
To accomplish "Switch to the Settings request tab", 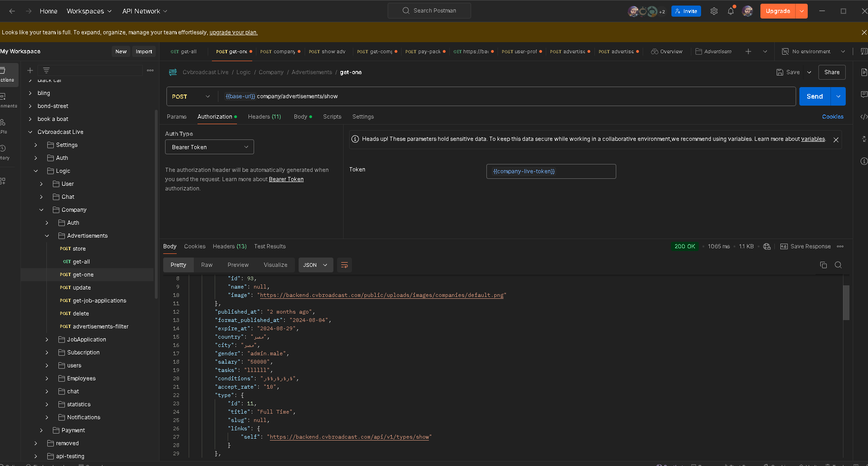I will (363, 117).
